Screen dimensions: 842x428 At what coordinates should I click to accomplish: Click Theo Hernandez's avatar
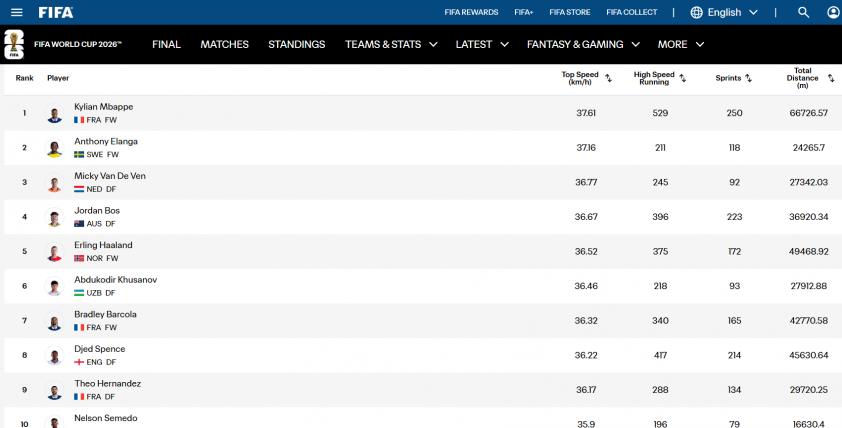54,390
